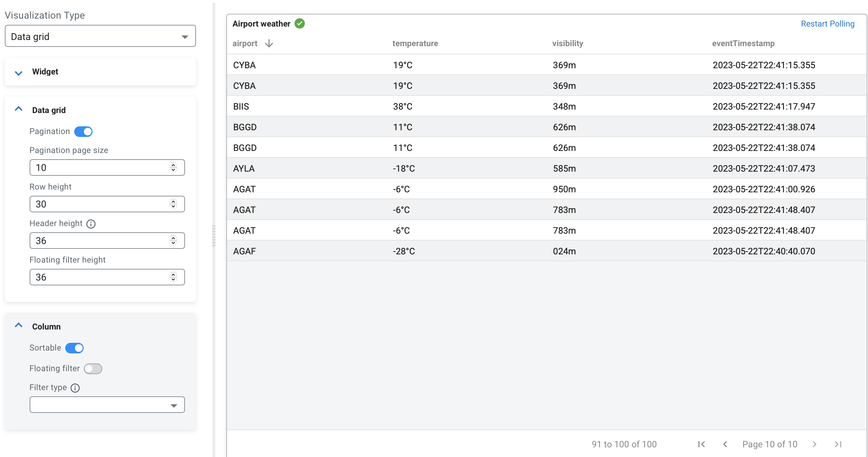Open the Filter type dropdown
This screenshot has height=457, width=868.
click(x=107, y=405)
